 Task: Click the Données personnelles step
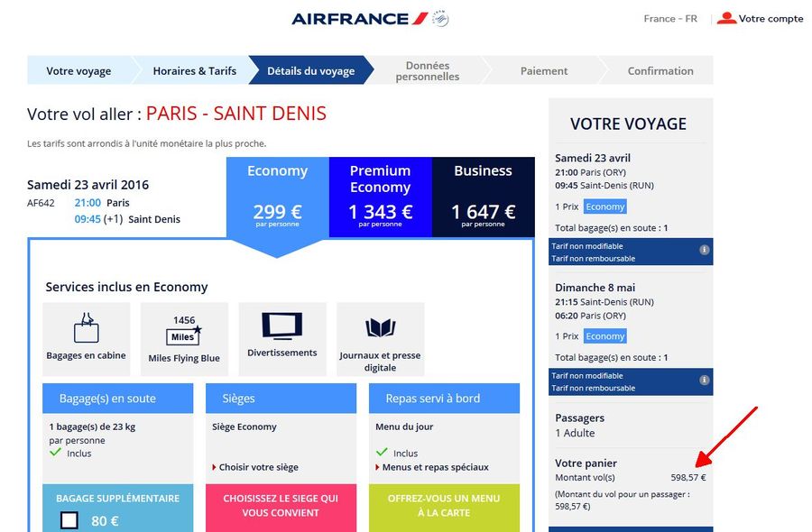[428, 70]
